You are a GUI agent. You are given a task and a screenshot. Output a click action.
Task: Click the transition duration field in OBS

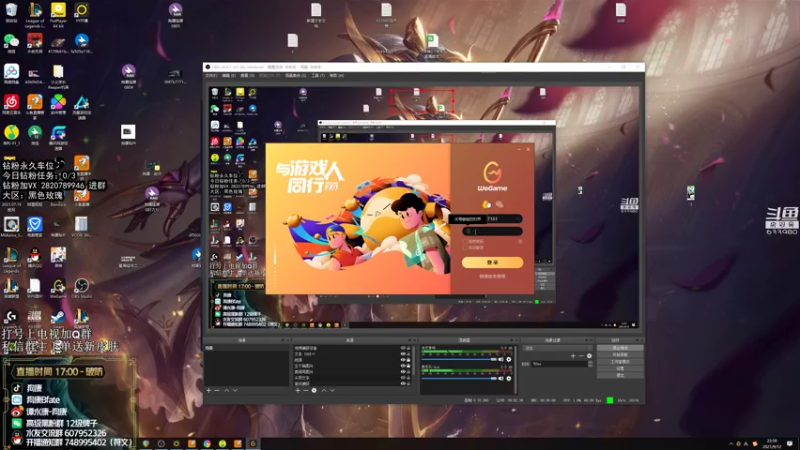(559, 364)
